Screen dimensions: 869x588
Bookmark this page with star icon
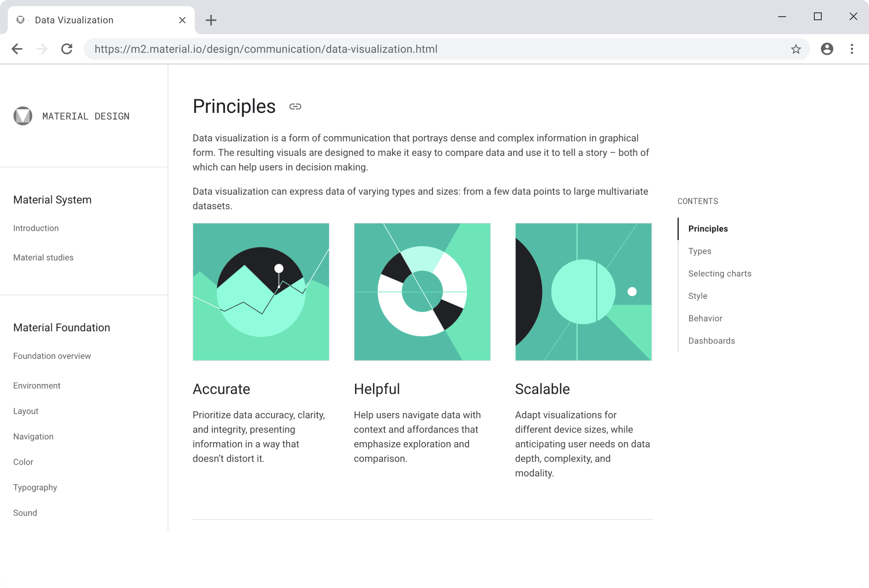(x=796, y=49)
